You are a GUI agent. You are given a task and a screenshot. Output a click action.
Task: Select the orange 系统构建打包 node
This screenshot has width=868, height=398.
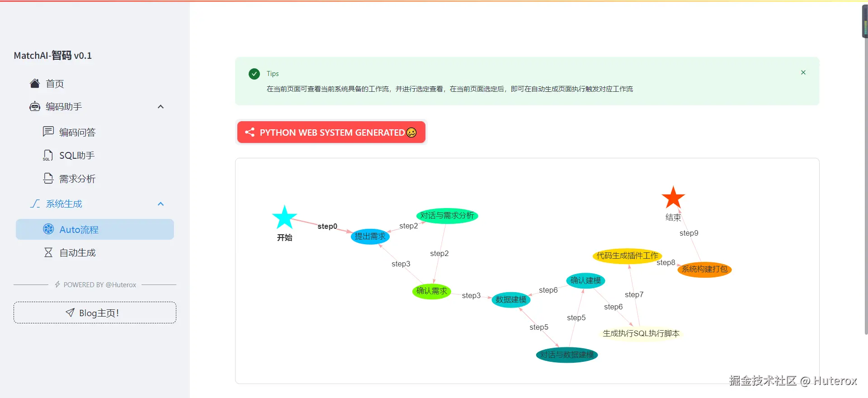click(x=704, y=270)
